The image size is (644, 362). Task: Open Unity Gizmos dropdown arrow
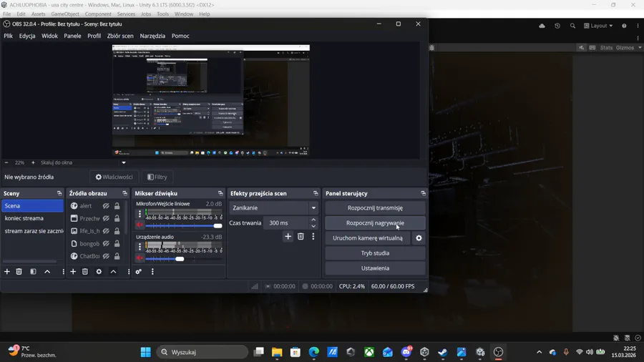pyautogui.click(x=640, y=48)
